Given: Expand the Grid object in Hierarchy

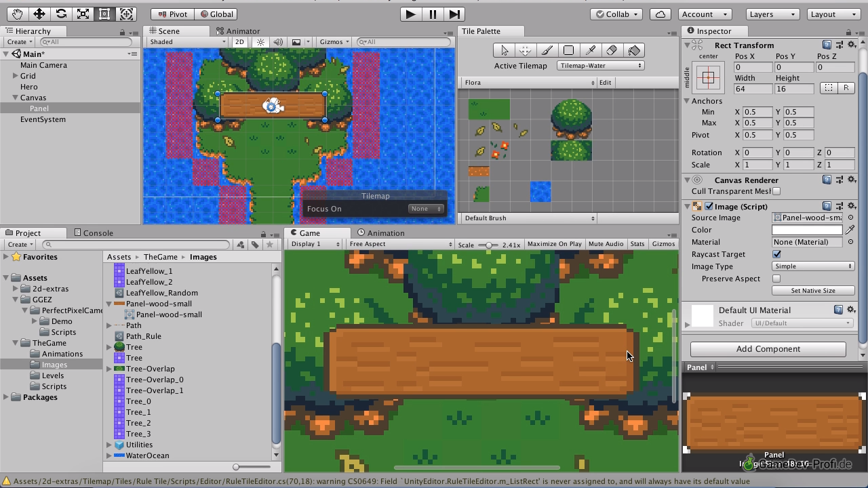Looking at the screenshot, I should point(15,76).
